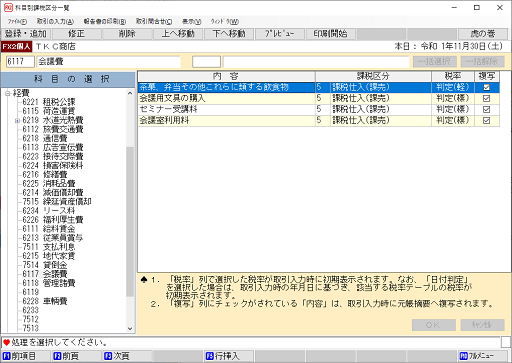512x363 pixels.
Task: Click the spade icon in notes panel
Action: [144, 280]
